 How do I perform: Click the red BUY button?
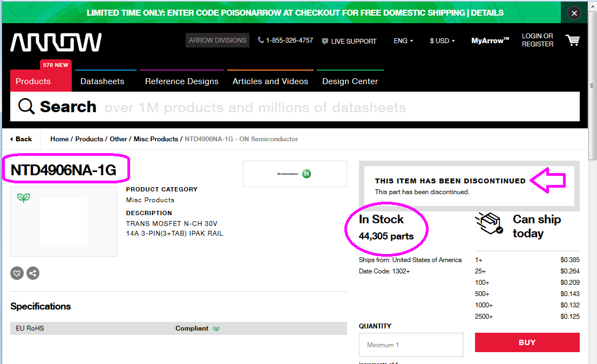tap(527, 342)
